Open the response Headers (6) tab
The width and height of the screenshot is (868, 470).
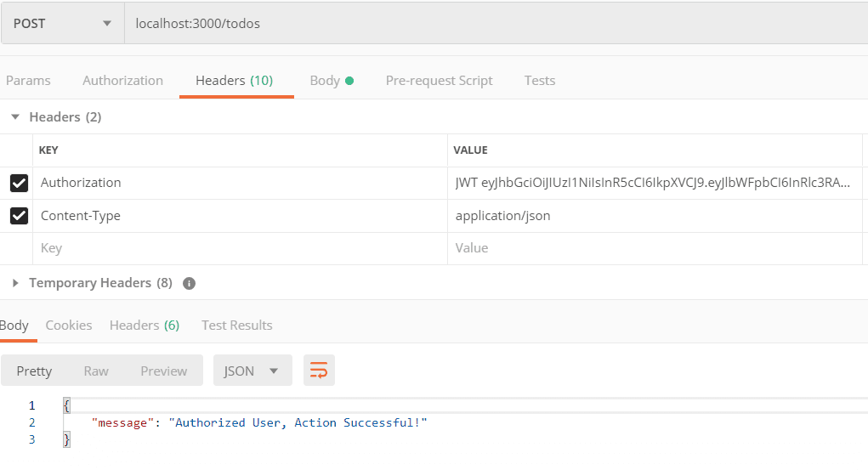145,325
